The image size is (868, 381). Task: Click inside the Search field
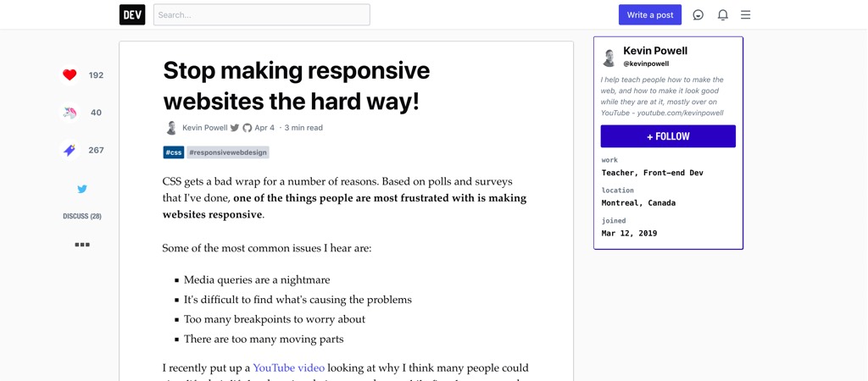click(x=261, y=14)
